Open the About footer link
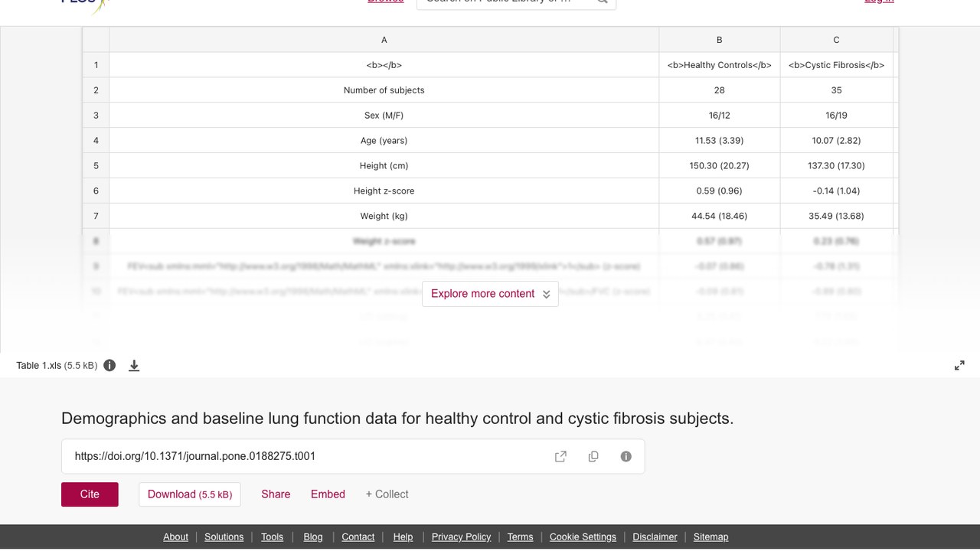 point(175,537)
